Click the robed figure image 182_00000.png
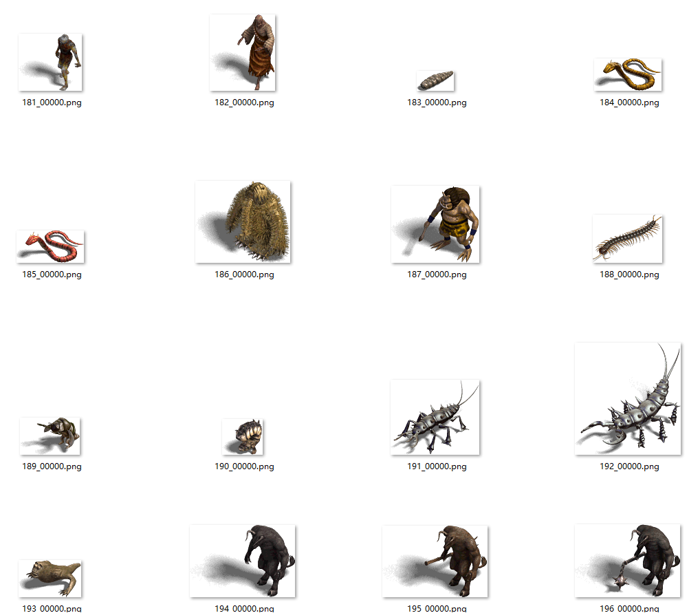Screen dimensions: 700x613 pos(243,53)
